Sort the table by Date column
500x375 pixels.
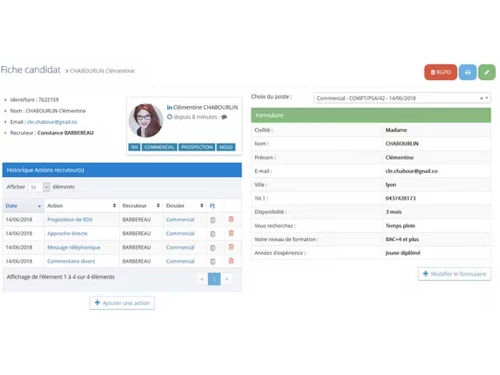coord(23,206)
